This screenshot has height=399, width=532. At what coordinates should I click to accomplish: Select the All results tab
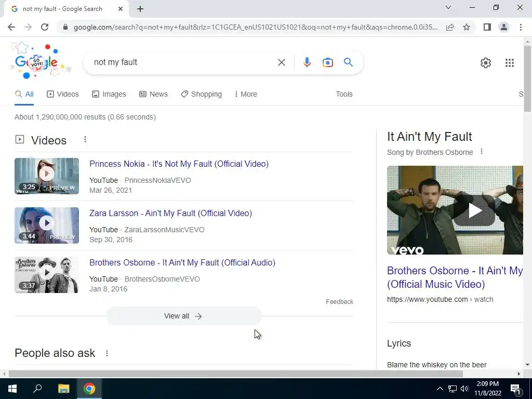(x=24, y=95)
